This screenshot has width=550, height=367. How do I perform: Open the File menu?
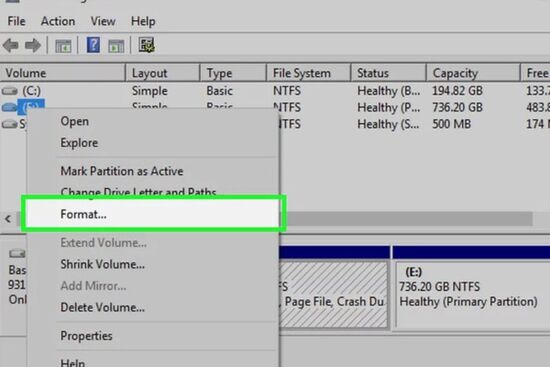pyautogui.click(x=16, y=21)
